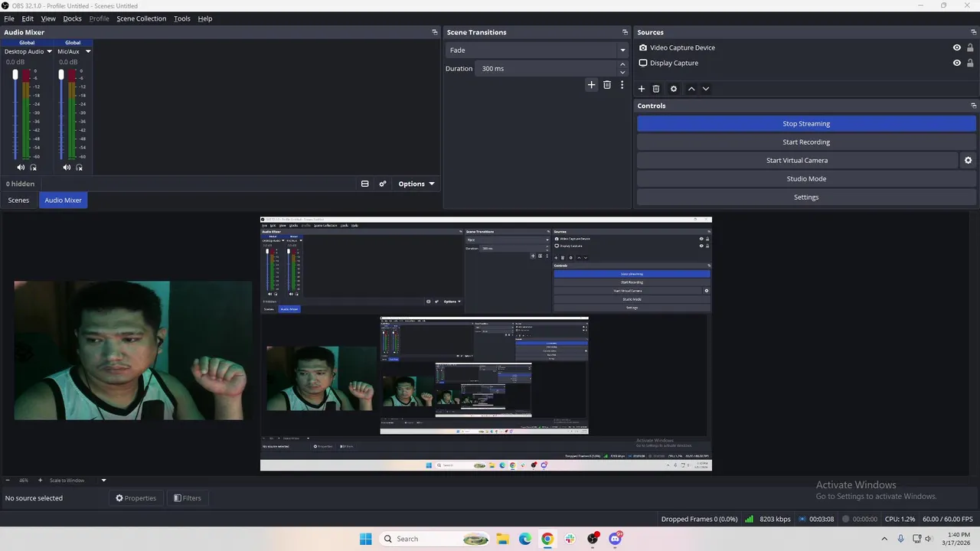Toggle Mic/Aux headphone monitoring icon
The image size is (980, 551).
(79, 168)
